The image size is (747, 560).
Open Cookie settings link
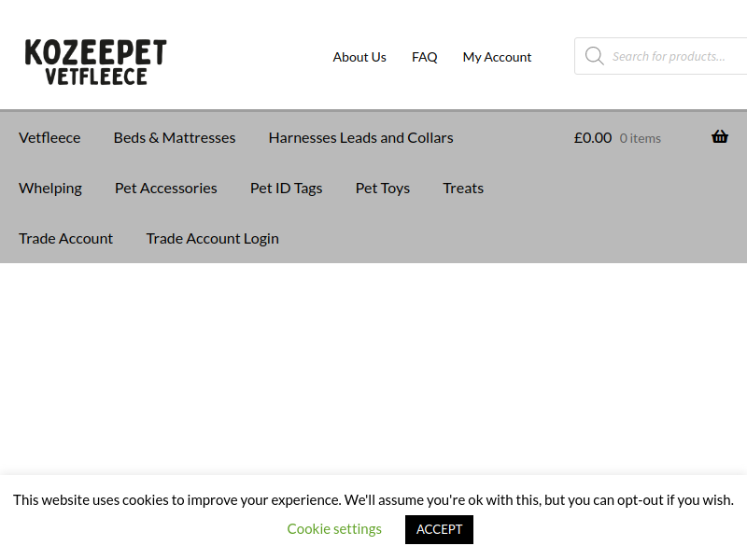(x=334, y=529)
